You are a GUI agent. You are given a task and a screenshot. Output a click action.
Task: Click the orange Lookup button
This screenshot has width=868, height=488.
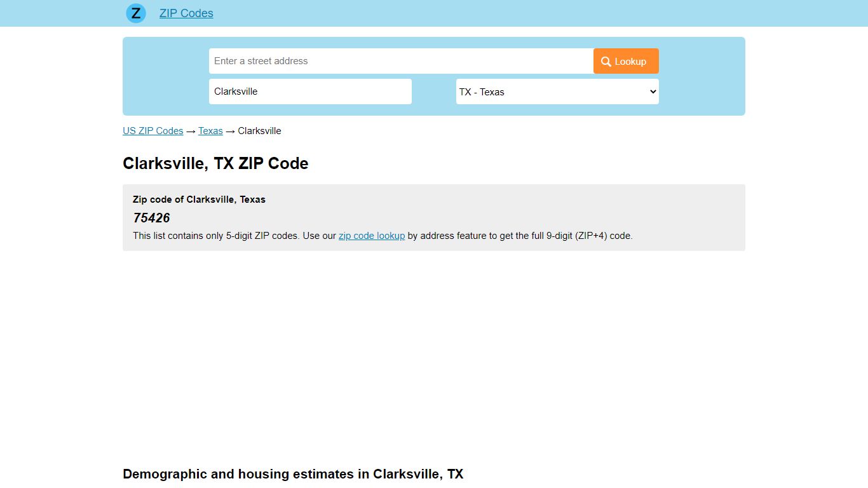click(626, 61)
